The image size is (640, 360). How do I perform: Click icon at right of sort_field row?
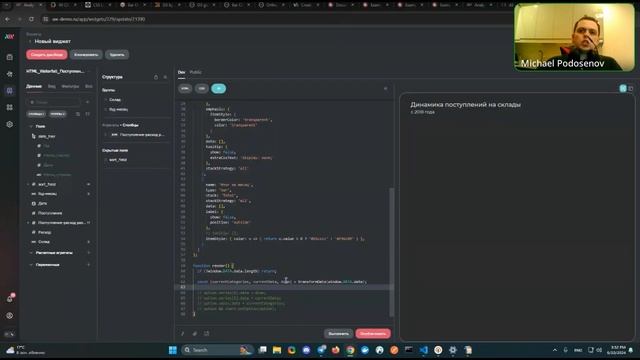tap(88, 184)
